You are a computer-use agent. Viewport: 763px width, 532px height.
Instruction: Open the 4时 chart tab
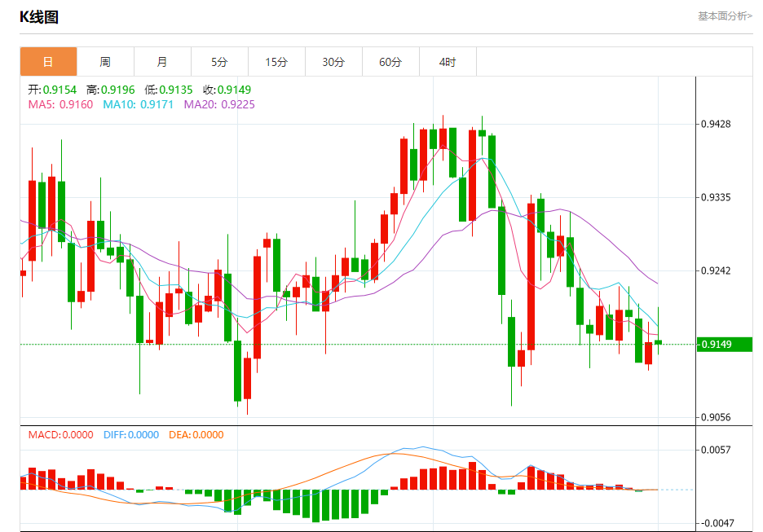tap(448, 62)
